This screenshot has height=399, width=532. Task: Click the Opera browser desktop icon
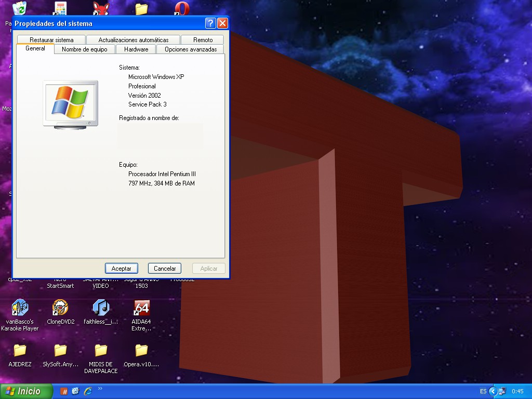pyautogui.click(x=182, y=8)
